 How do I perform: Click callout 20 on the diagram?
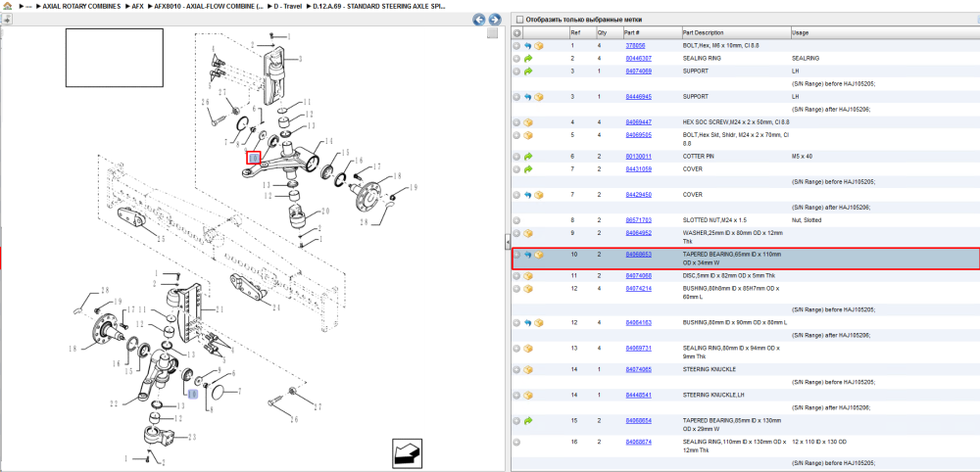(325, 211)
